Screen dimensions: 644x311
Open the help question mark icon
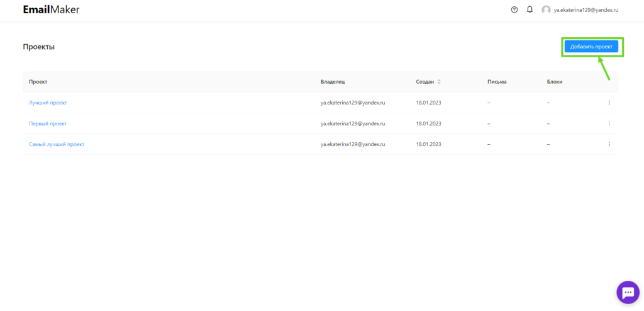point(514,10)
